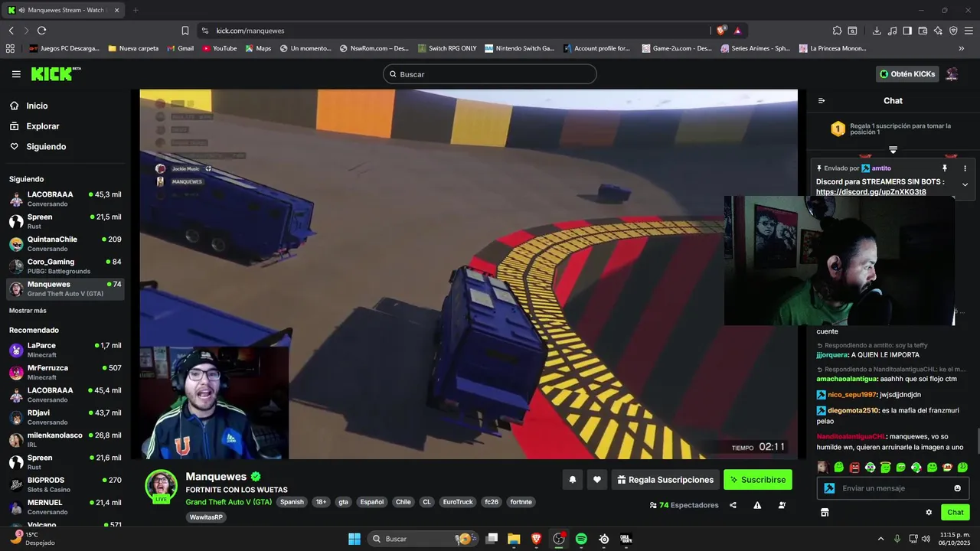Open LaParce Minecraft recommended channel
Viewport: 980px width, 551px height.
(x=65, y=350)
